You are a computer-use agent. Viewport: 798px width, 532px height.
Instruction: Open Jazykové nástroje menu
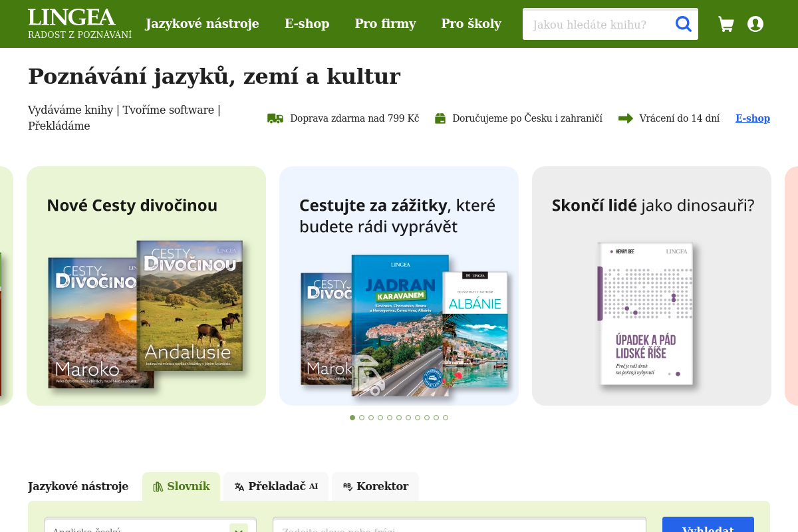pyautogui.click(x=202, y=24)
